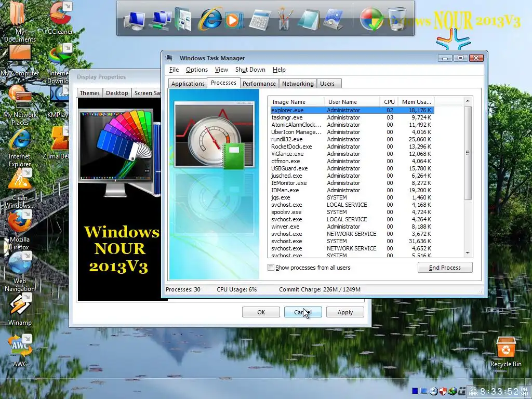This screenshot has width=532, height=399.
Task: Switch to the Applications tab
Action: pyautogui.click(x=188, y=84)
